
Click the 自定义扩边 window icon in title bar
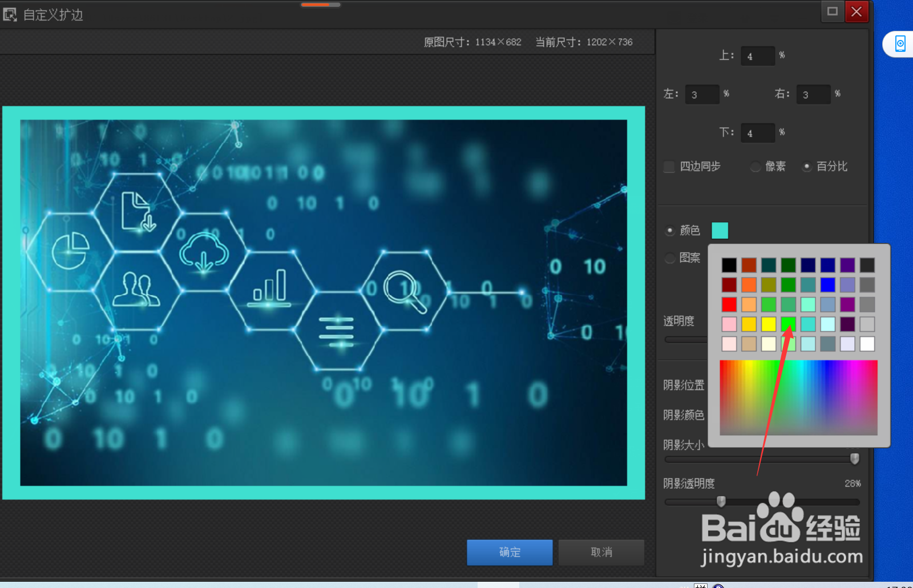9,14
